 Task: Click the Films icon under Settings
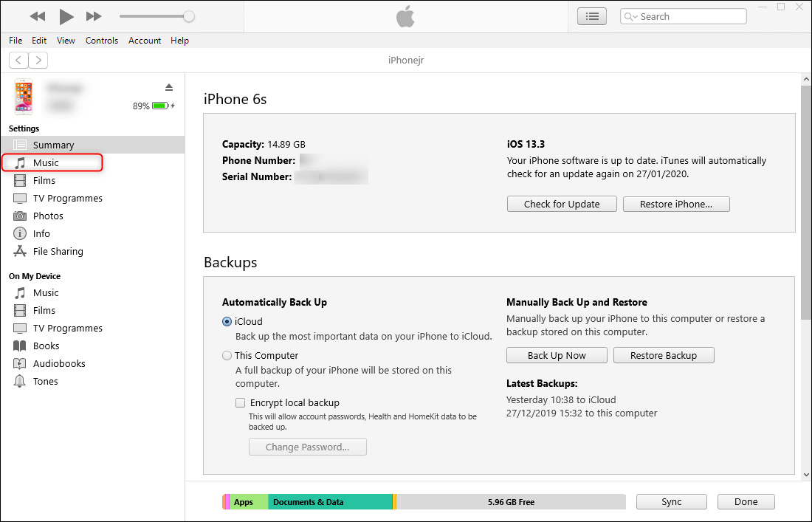pyautogui.click(x=20, y=181)
